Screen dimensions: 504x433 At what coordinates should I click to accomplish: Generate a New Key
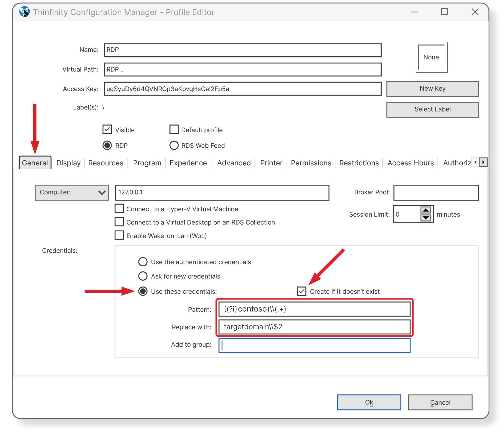pyautogui.click(x=433, y=89)
